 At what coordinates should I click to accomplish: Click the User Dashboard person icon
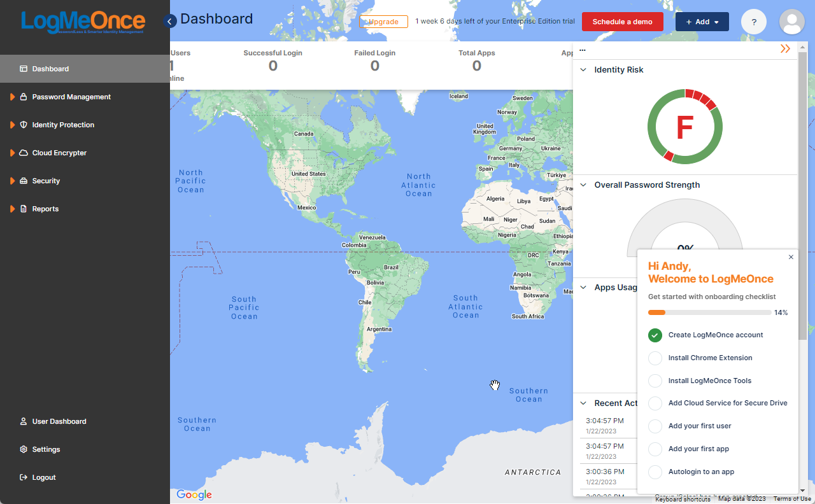24,421
